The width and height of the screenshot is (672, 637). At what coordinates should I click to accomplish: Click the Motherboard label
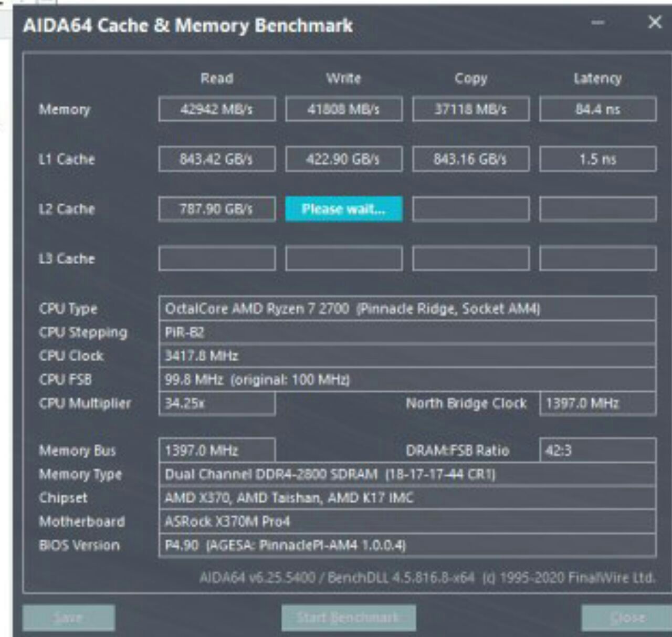[82, 521]
